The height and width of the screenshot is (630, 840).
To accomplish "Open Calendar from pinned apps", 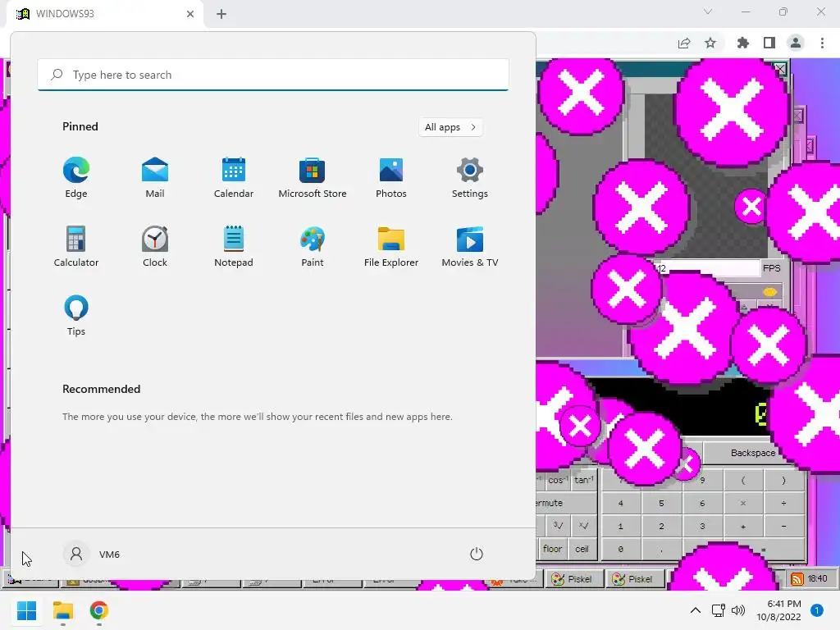I will coord(234,177).
